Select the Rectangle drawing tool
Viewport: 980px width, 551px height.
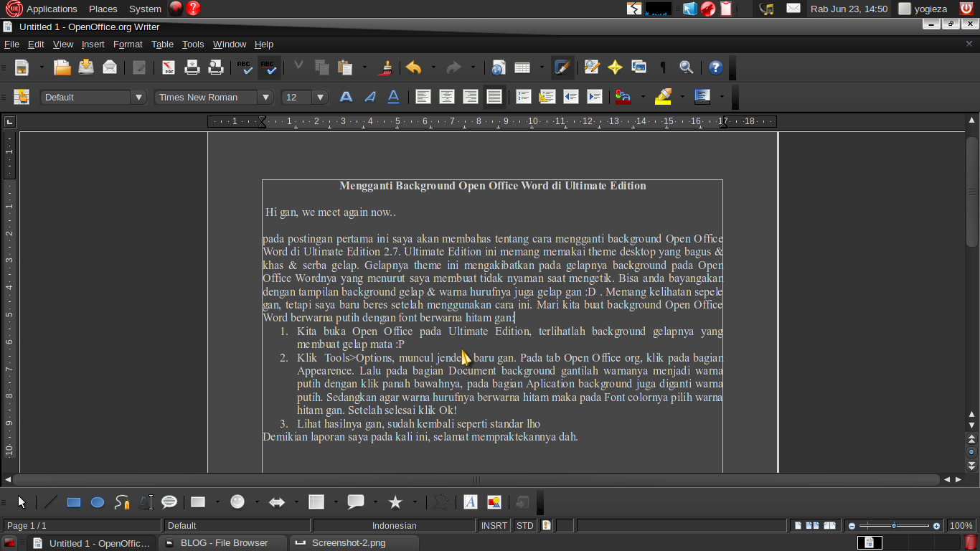pyautogui.click(x=74, y=502)
